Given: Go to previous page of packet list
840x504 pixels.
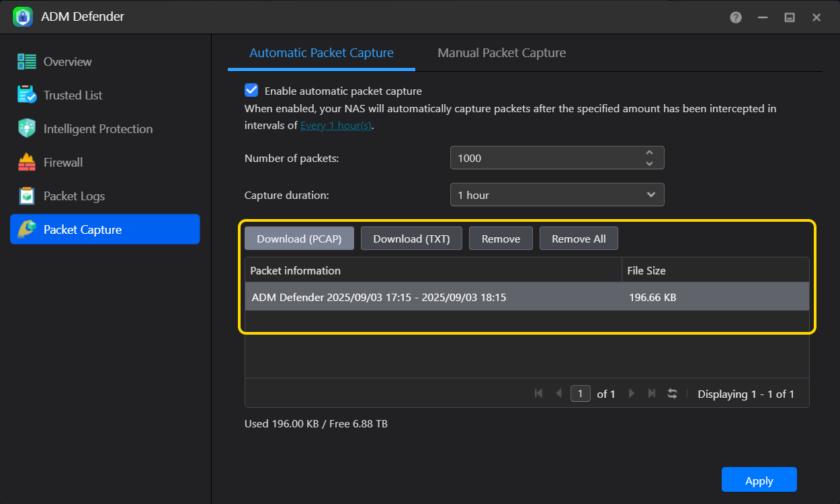Looking at the screenshot, I should coord(558,394).
